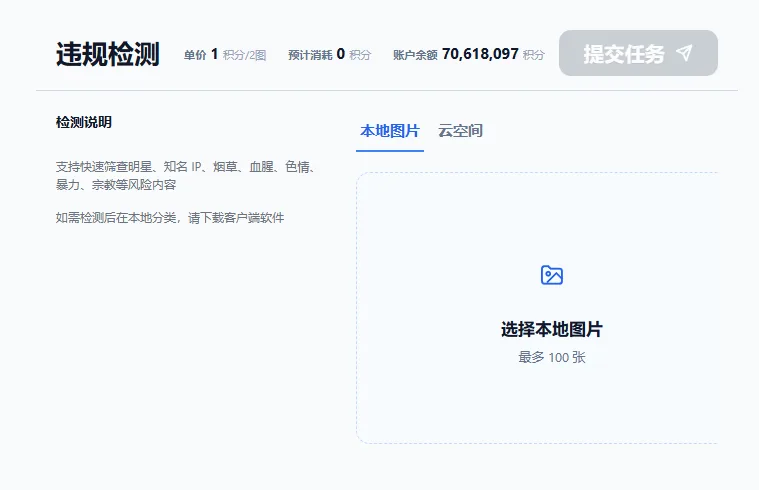759x490 pixels.
Task: Click the 选择本地图片 text
Action: pos(551,330)
